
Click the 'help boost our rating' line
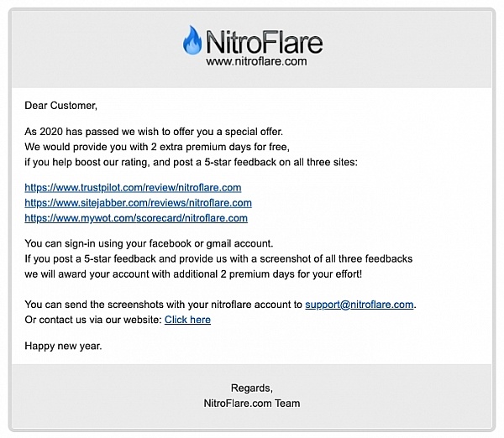191,162
